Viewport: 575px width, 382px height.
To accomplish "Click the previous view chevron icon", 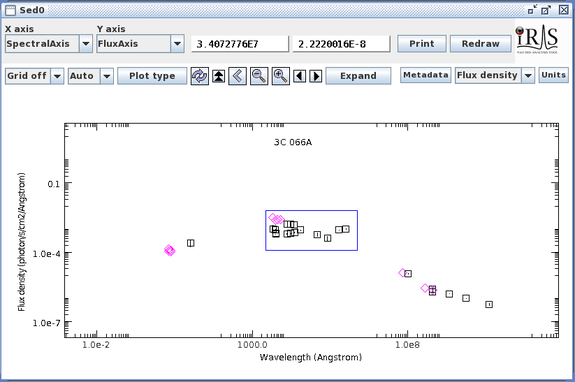I will (237, 76).
